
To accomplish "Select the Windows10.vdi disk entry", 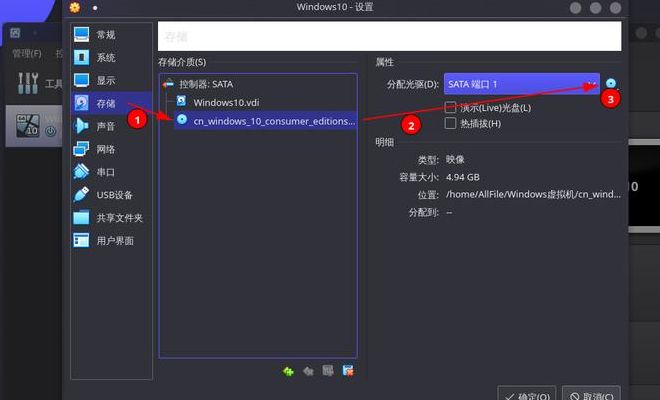I will tap(265, 102).
